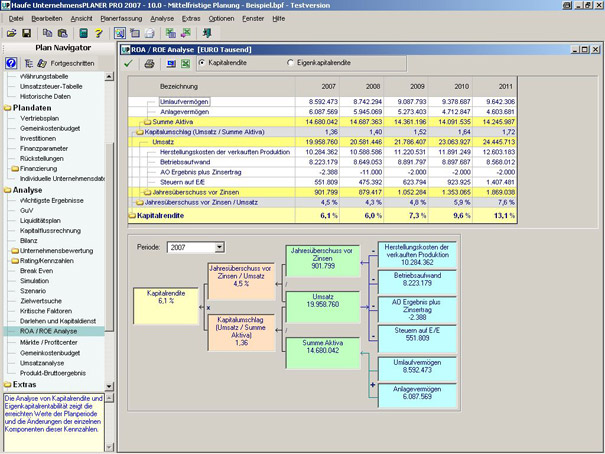Click the 2011 column header
The width and height of the screenshot is (605, 454).
[495, 86]
